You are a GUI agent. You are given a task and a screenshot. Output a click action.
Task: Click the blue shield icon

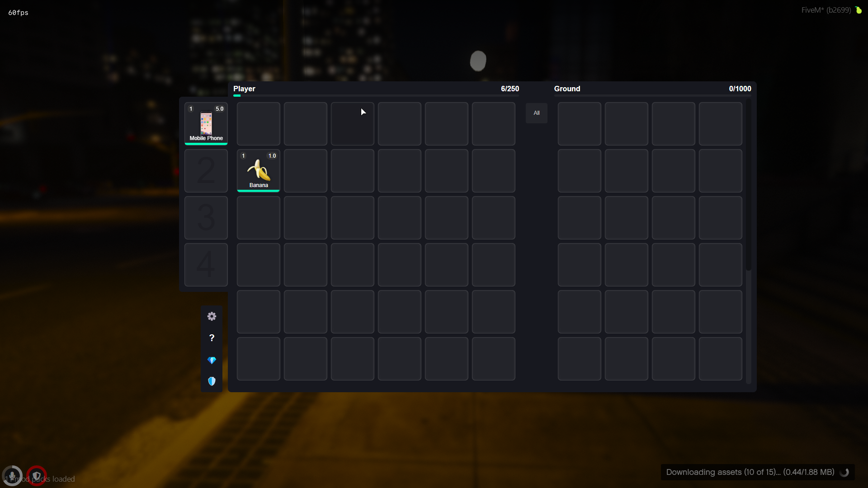pos(212,381)
